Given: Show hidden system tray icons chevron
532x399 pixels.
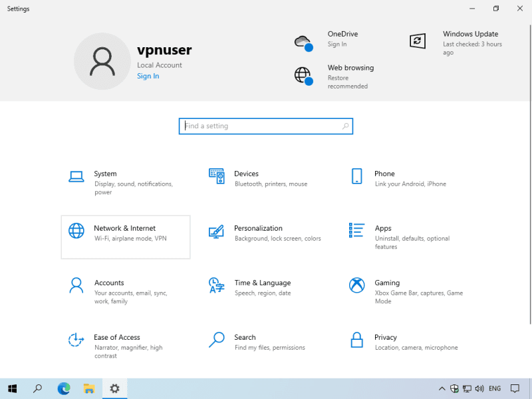Looking at the screenshot, I should click(442, 388).
